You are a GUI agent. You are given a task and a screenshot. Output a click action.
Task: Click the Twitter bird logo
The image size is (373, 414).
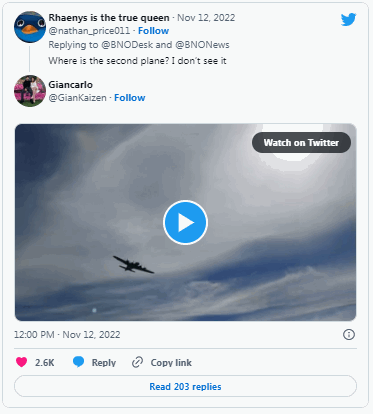click(x=348, y=20)
